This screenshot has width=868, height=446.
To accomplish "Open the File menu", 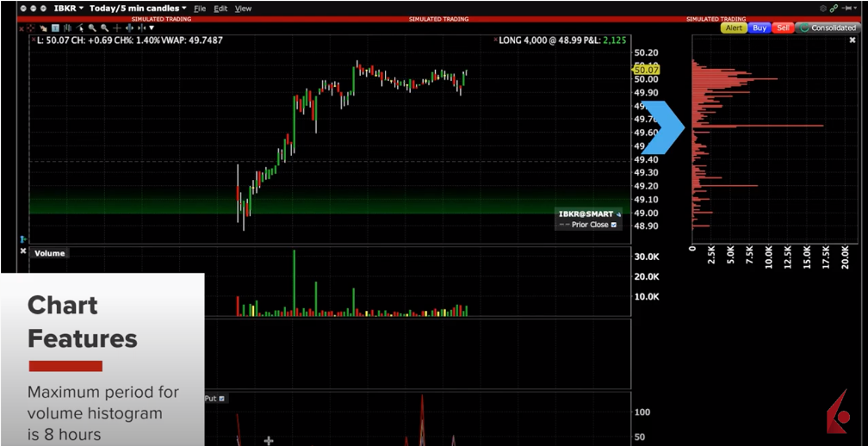I will (x=200, y=8).
